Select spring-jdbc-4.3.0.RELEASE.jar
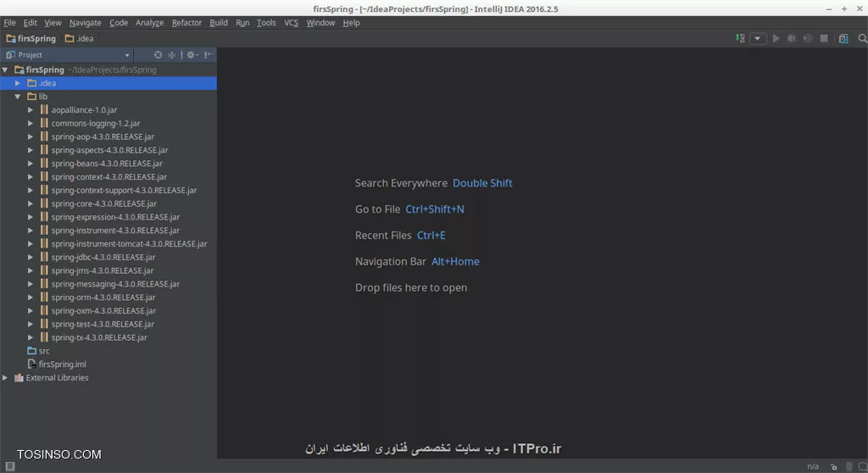Screen dimensions: 868x473 coord(103,257)
